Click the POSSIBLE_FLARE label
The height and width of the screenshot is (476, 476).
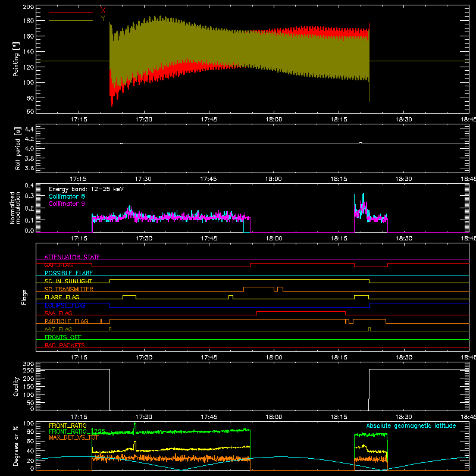pos(68,273)
